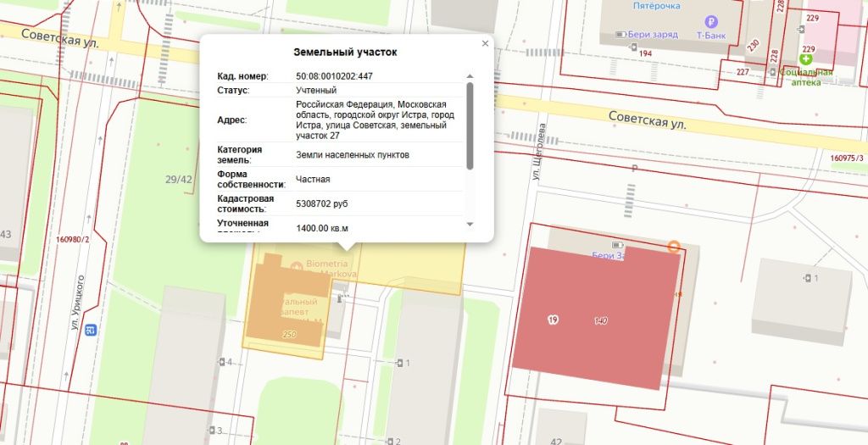This screenshot has height=445, width=868.
Task: Click the entrance icon for building 4
Action: coord(220,363)
